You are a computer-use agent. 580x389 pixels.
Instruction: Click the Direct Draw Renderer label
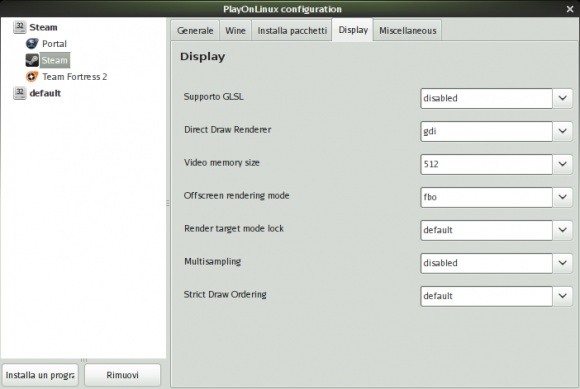click(227, 129)
